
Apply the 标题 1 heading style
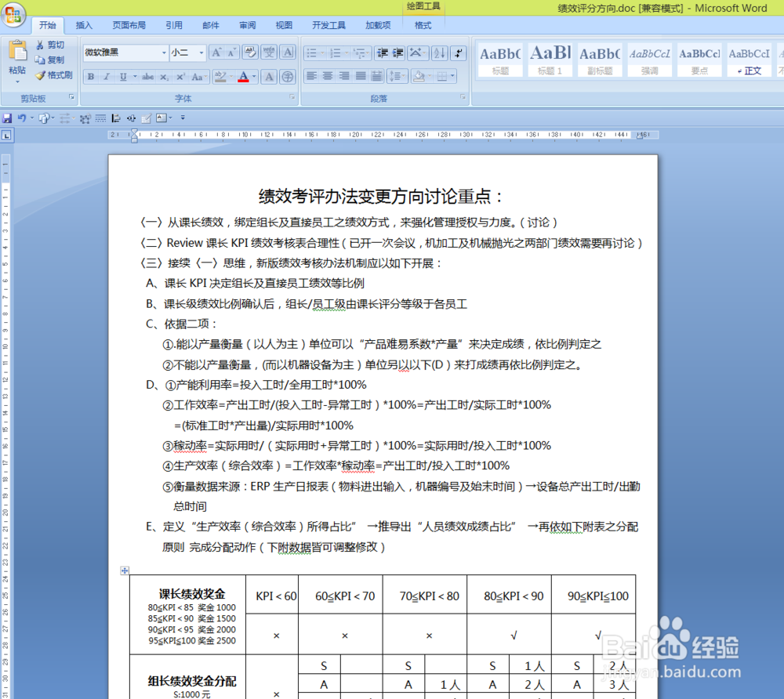pos(550,60)
